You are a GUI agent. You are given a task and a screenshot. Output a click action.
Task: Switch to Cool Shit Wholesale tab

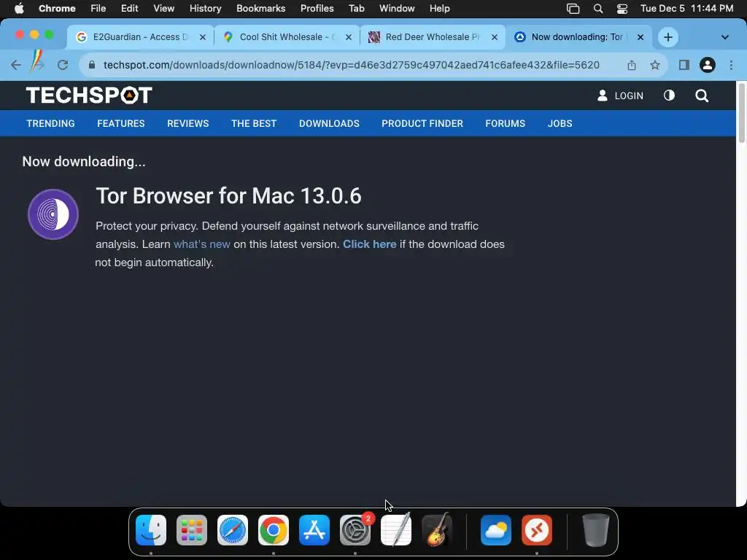click(x=286, y=37)
